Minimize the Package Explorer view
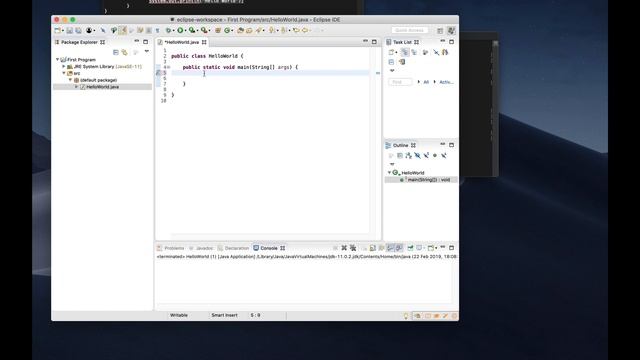 (137, 42)
